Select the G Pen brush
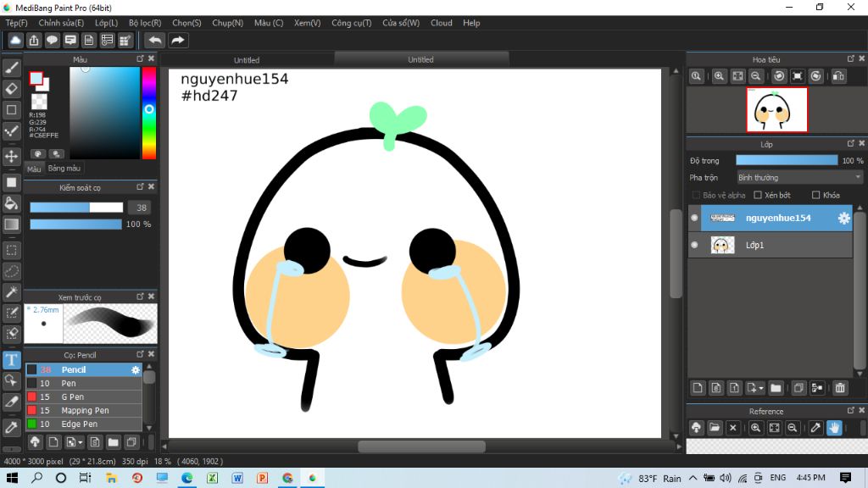This screenshot has height=488, width=868. [x=84, y=396]
